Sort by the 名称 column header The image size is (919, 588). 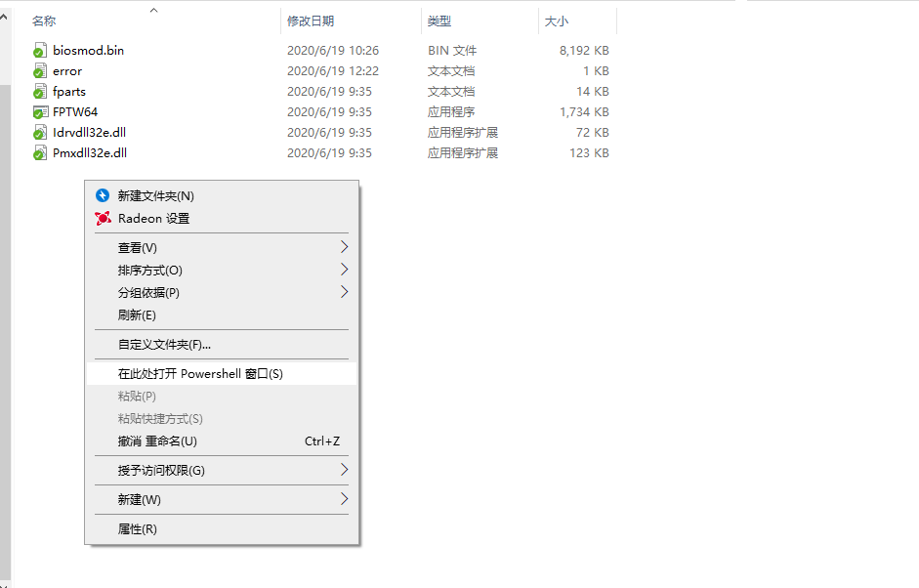click(x=44, y=21)
